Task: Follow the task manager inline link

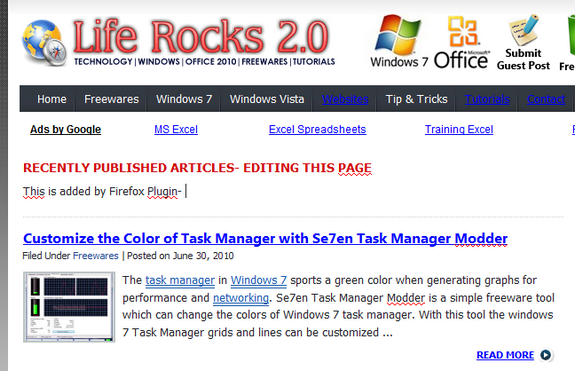Action: coord(180,280)
